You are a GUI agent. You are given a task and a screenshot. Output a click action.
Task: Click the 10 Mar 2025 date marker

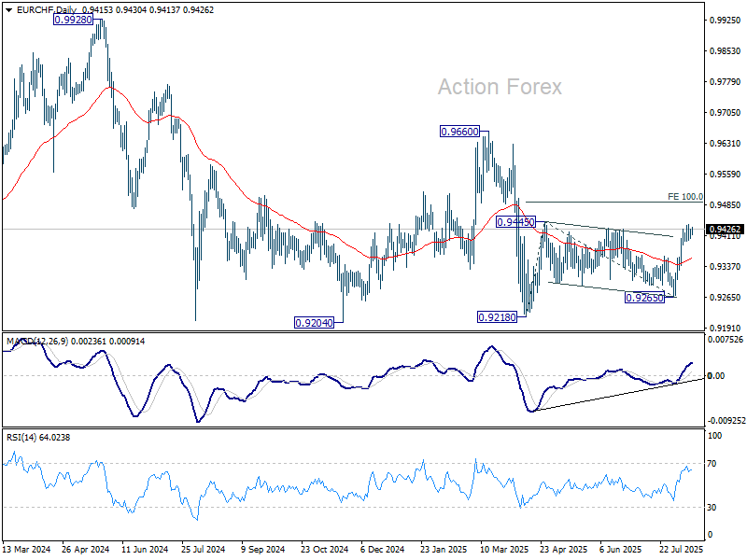(504, 549)
